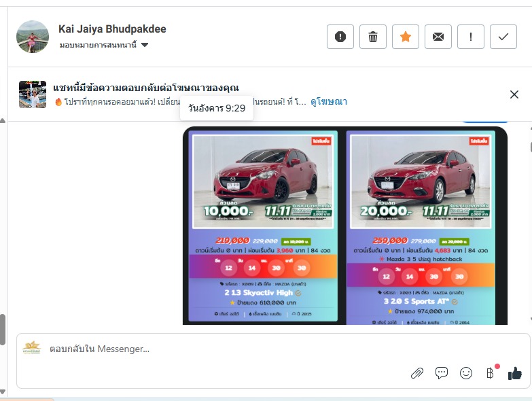Flag conversation with exclamation mark icon
Image resolution: width=532 pixels, height=401 pixels.
pyautogui.click(x=471, y=37)
